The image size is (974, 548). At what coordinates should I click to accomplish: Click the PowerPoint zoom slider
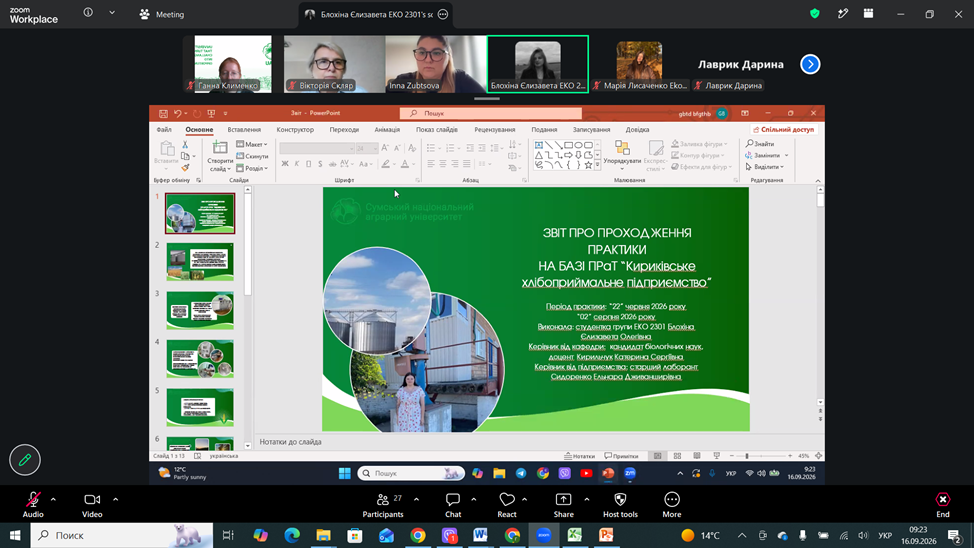click(x=761, y=456)
